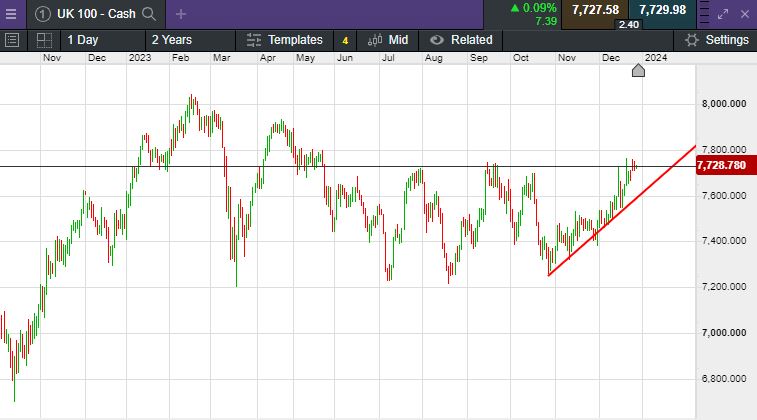Viewport: 757px width, 420px height.
Task: Click the grey time-axis marker near 2024
Action: pos(638,68)
